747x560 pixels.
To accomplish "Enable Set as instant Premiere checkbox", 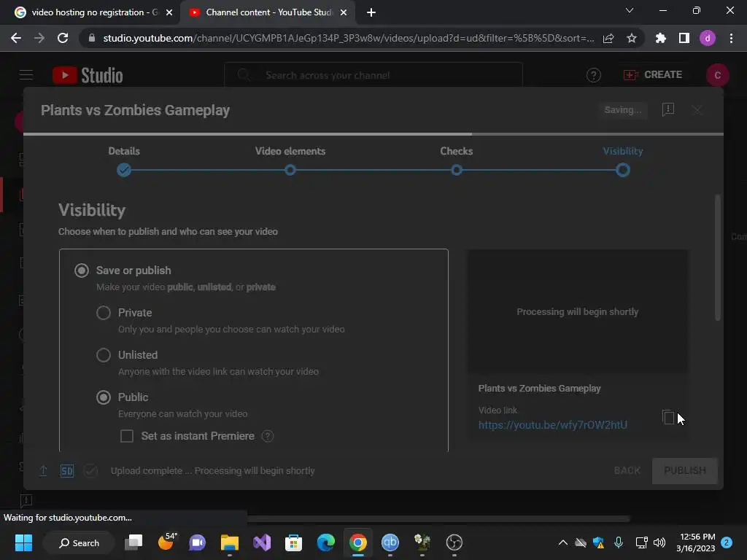I will click(x=127, y=436).
